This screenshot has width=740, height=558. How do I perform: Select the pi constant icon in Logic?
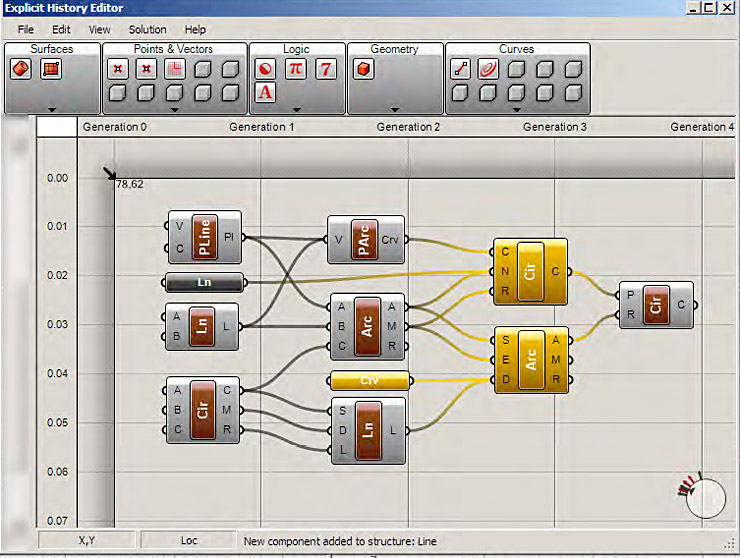(x=295, y=69)
